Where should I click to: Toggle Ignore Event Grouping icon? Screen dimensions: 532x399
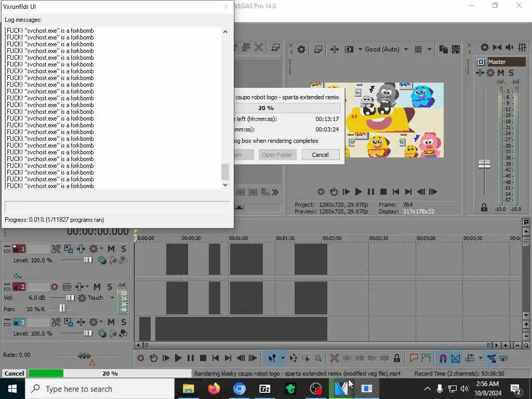[503, 358]
